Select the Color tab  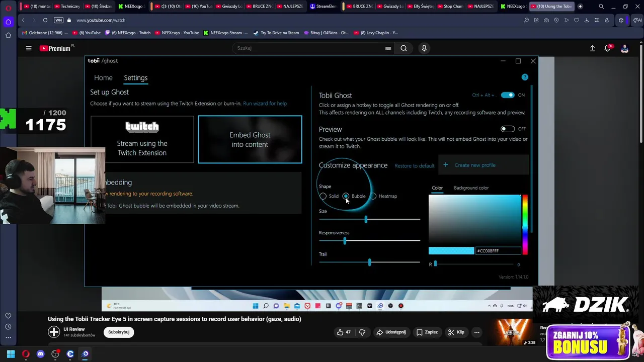click(x=437, y=188)
